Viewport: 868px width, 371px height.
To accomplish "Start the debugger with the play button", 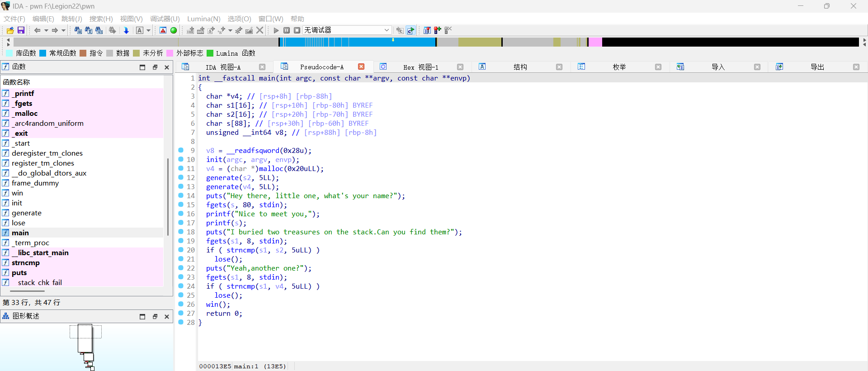I will point(276,30).
